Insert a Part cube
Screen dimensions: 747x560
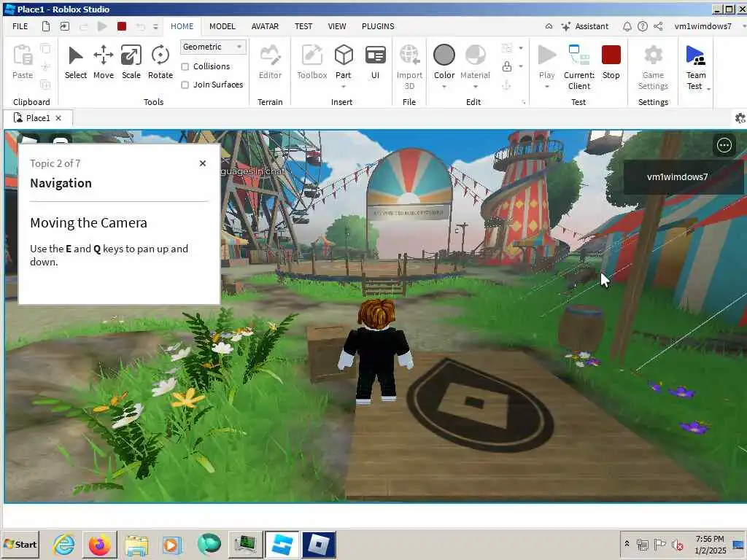343,55
